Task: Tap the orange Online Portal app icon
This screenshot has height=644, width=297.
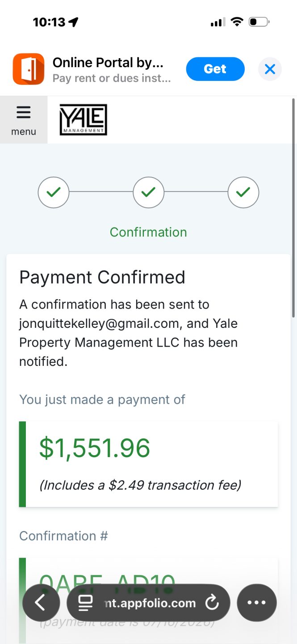Action: (x=29, y=69)
